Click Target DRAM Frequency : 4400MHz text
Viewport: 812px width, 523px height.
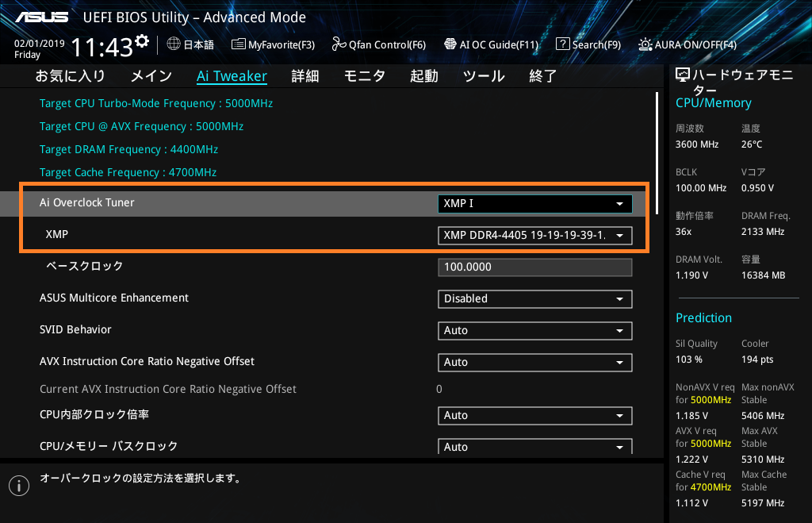tap(128, 149)
